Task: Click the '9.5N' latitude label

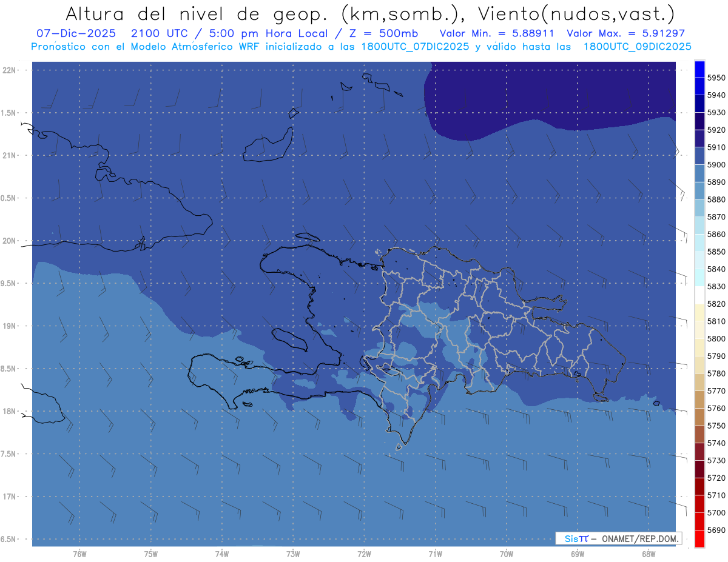Action: [7, 284]
